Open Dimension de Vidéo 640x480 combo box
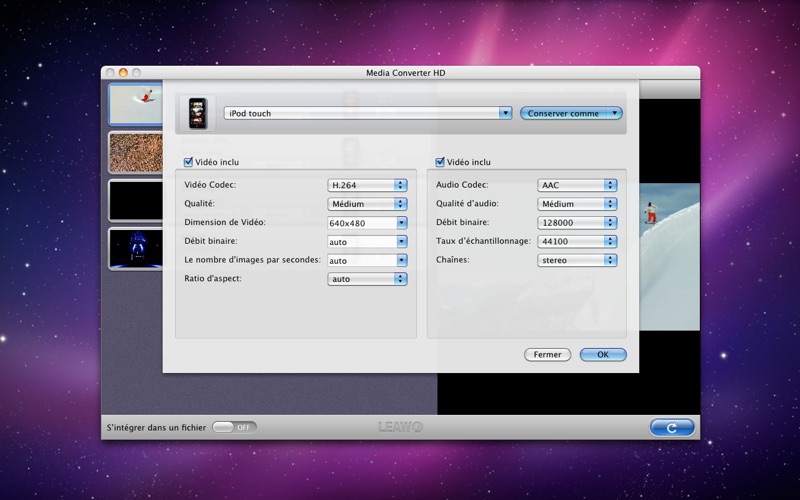The height and width of the screenshot is (500, 800). (367, 223)
